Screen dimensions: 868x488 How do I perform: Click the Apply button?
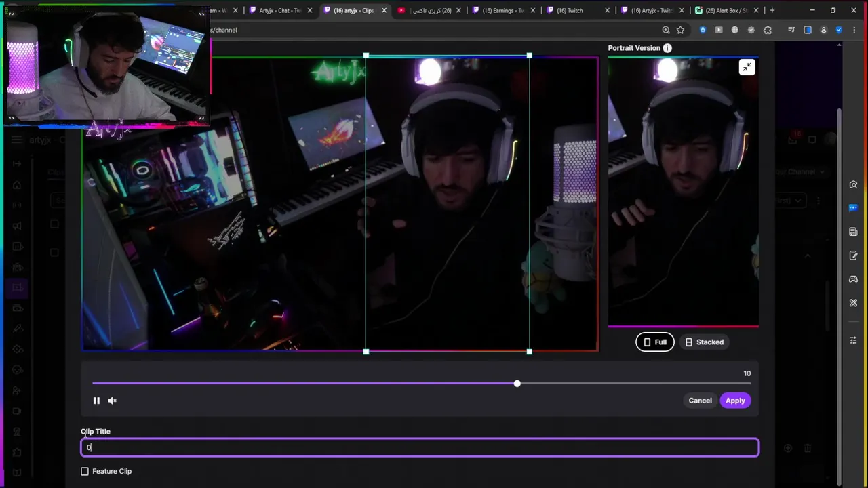(735, 401)
